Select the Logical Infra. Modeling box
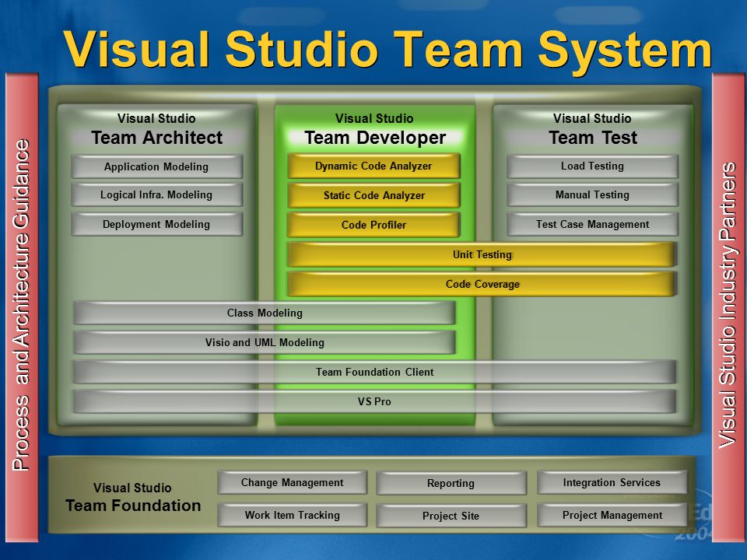The height and width of the screenshot is (560, 747). [x=156, y=194]
